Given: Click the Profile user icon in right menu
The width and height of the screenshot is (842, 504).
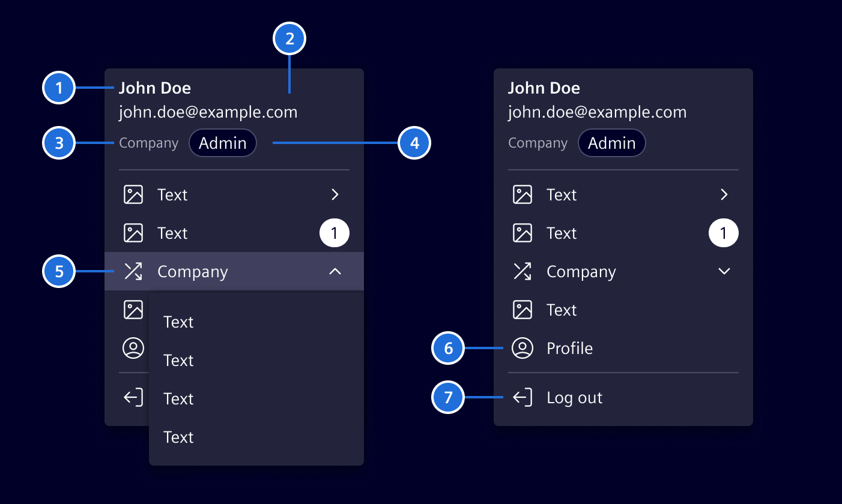Looking at the screenshot, I should (522, 349).
